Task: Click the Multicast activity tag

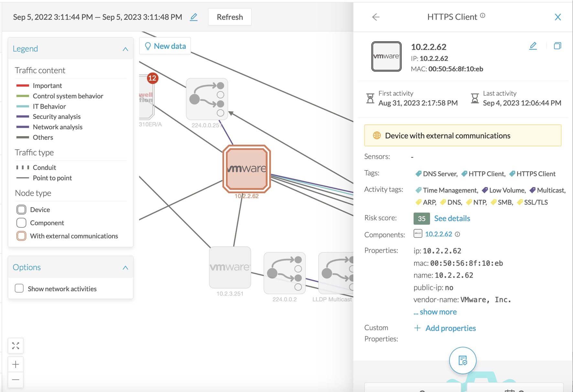Action: click(x=547, y=190)
